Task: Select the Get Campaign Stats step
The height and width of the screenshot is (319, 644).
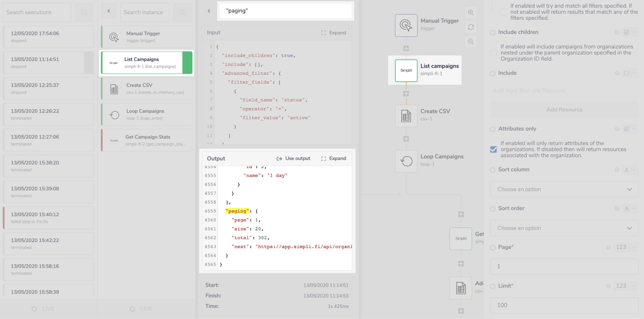Action: coord(146,140)
